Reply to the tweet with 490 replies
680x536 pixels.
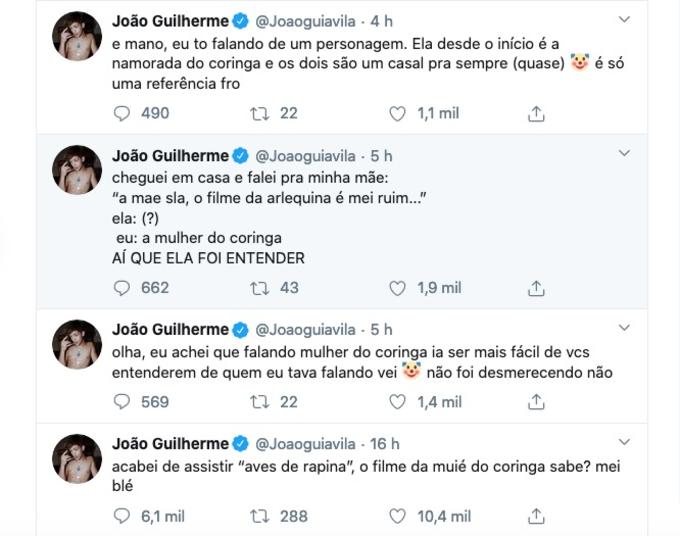tap(123, 114)
